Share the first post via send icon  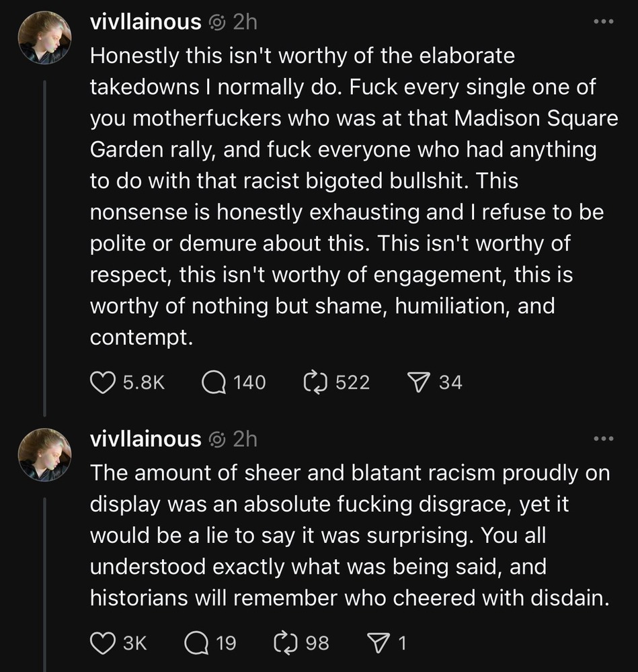point(420,382)
